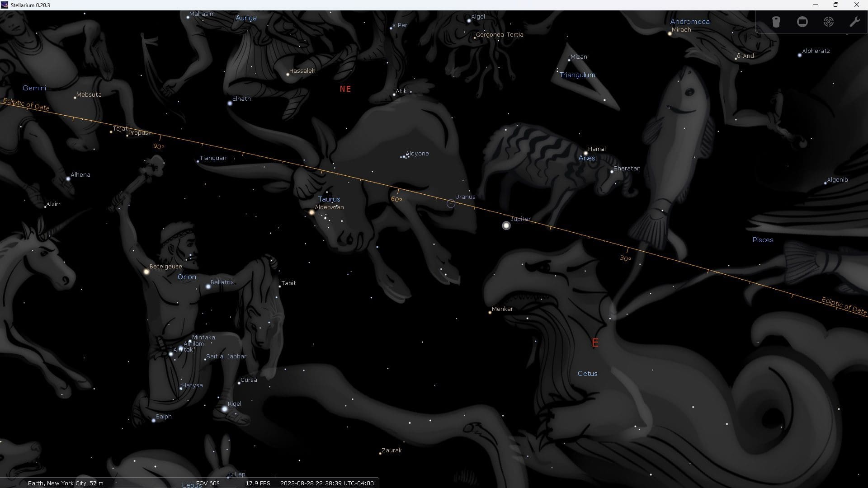
Task: Select the Alpheratz star label
Action: click(816, 51)
